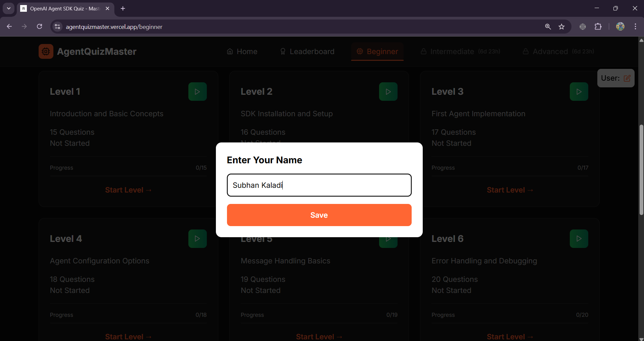Click the Advanced lock icon
The height and width of the screenshot is (341, 644).
(x=526, y=51)
